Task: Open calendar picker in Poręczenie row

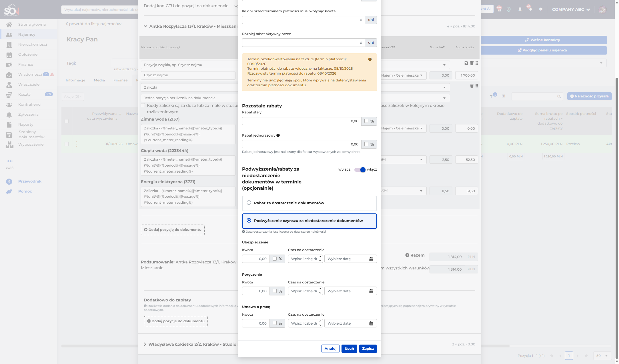Action: [x=371, y=291]
